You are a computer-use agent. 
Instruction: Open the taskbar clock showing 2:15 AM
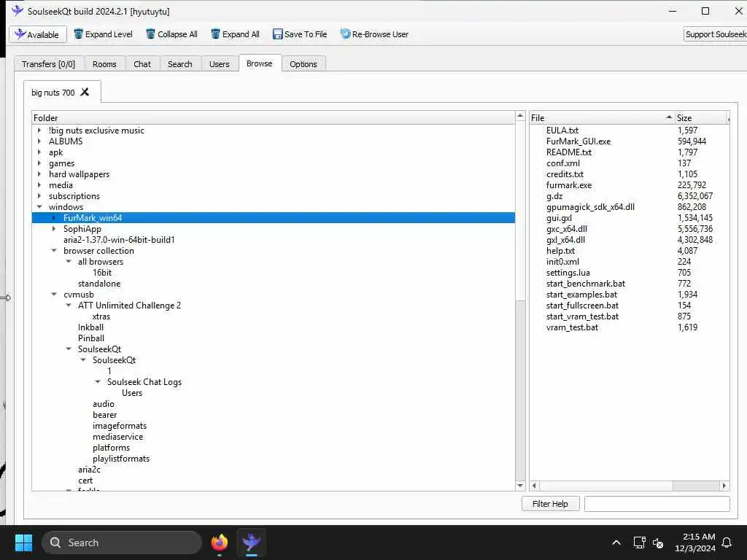[694, 542]
